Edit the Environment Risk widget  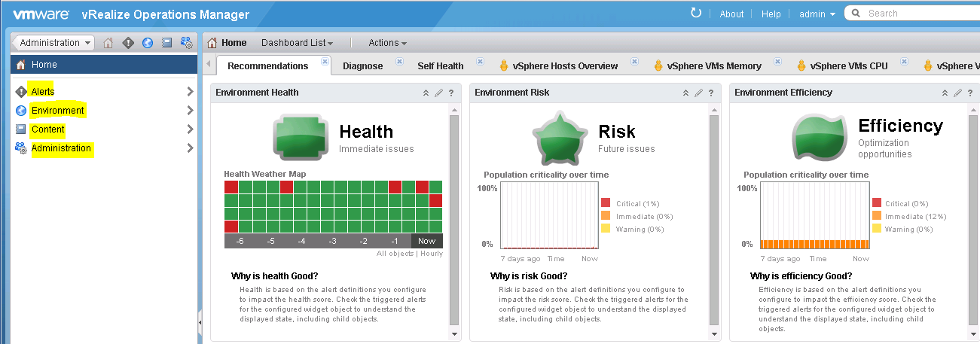698,93
